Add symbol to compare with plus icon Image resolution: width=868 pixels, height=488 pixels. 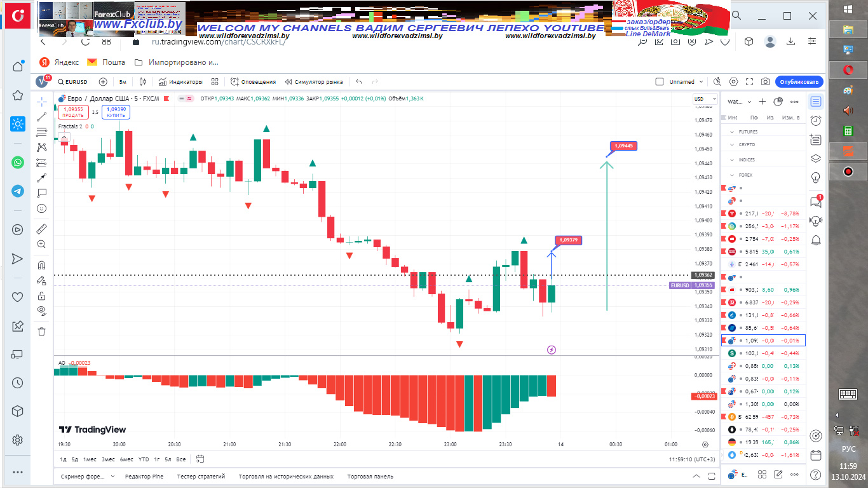tap(103, 81)
